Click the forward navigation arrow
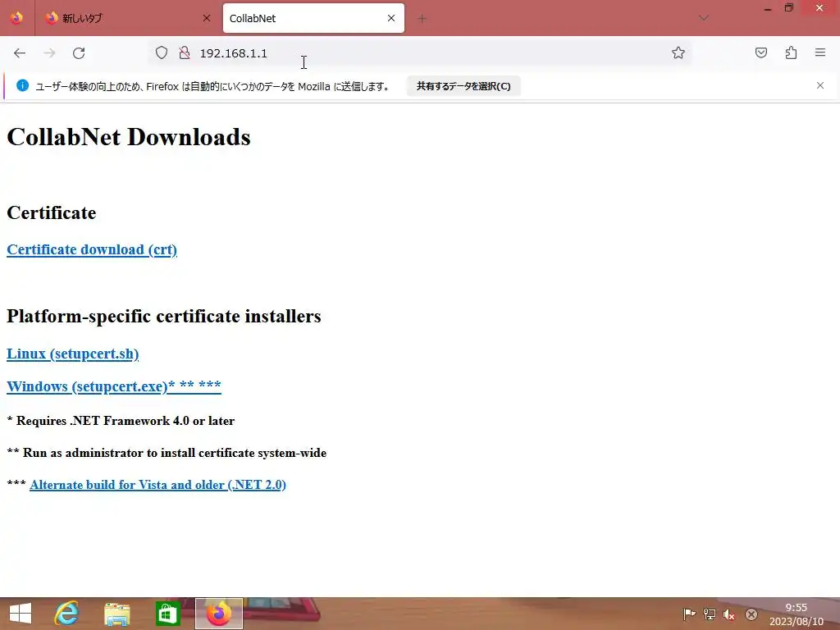 [49, 53]
